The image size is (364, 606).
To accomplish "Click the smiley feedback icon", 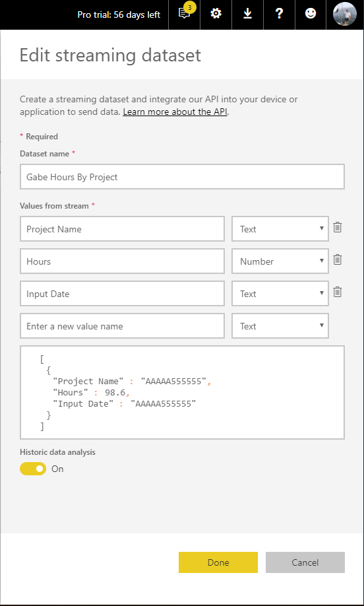I will point(311,15).
